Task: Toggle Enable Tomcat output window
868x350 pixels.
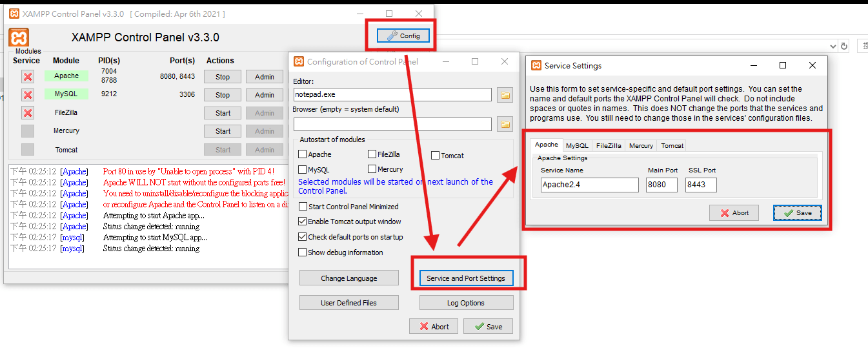Action: (x=303, y=221)
